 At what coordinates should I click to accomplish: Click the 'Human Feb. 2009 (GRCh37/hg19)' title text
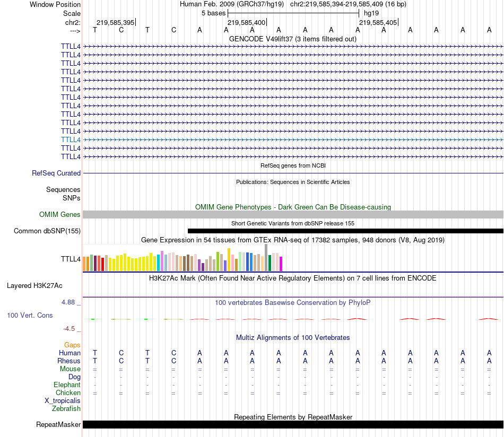232,4
